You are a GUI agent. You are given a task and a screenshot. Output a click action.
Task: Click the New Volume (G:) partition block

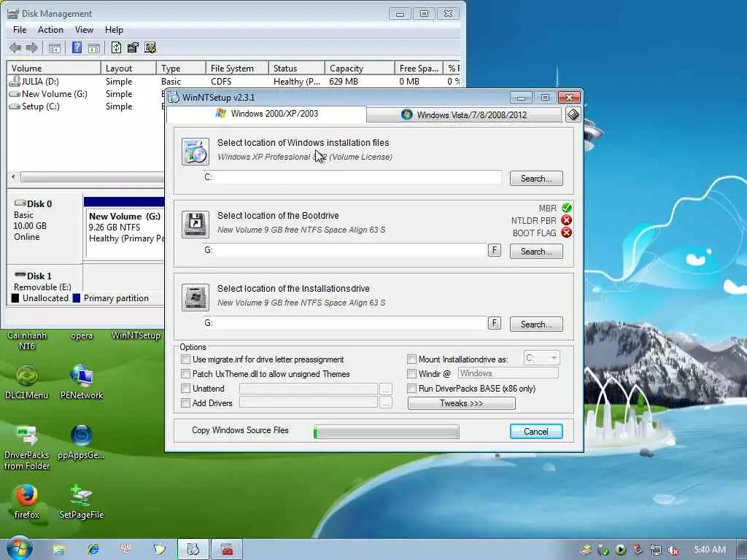click(x=125, y=228)
